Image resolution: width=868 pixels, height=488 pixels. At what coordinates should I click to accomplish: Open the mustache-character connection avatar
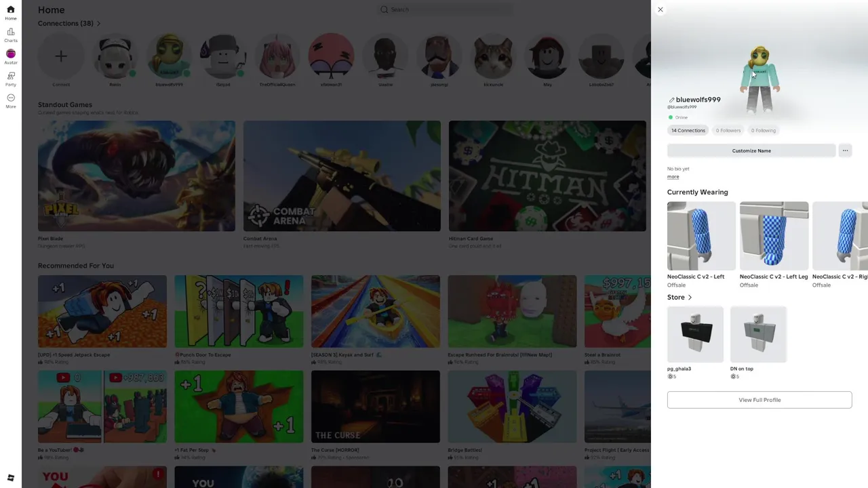[439, 56]
